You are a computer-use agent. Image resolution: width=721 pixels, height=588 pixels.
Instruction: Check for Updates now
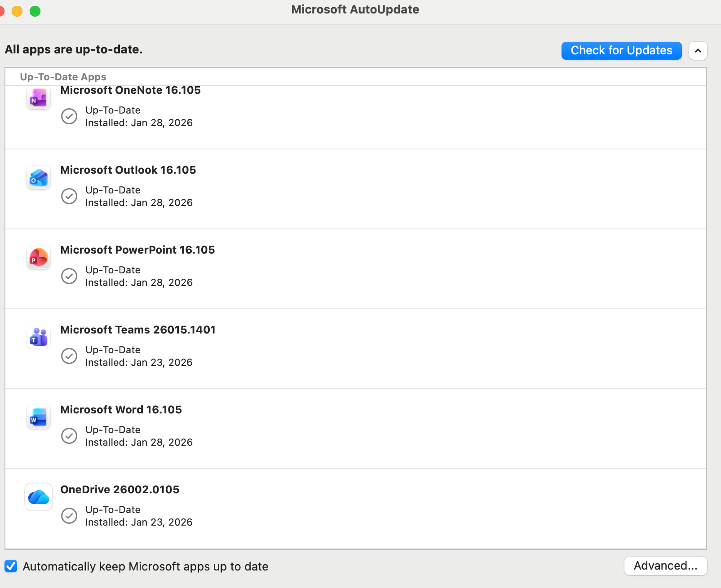(622, 51)
